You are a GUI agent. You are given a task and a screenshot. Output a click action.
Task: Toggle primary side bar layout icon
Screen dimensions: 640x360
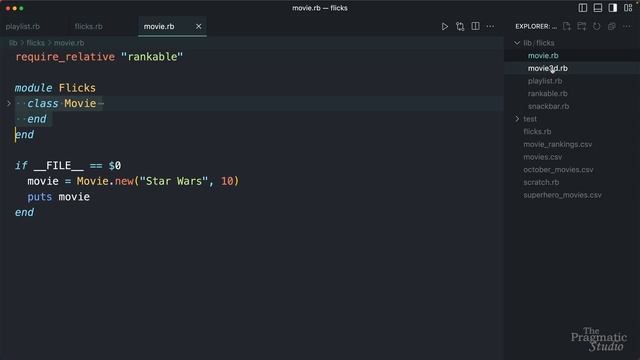pos(583,8)
